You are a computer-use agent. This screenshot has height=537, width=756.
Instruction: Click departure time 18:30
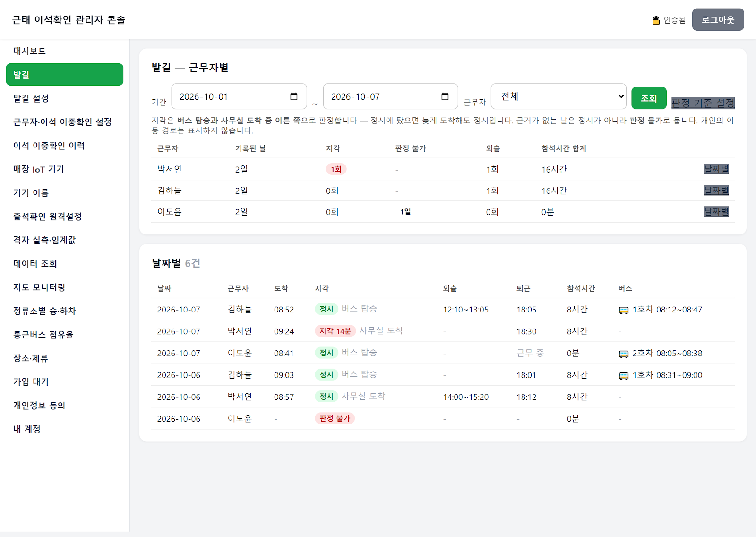(526, 331)
